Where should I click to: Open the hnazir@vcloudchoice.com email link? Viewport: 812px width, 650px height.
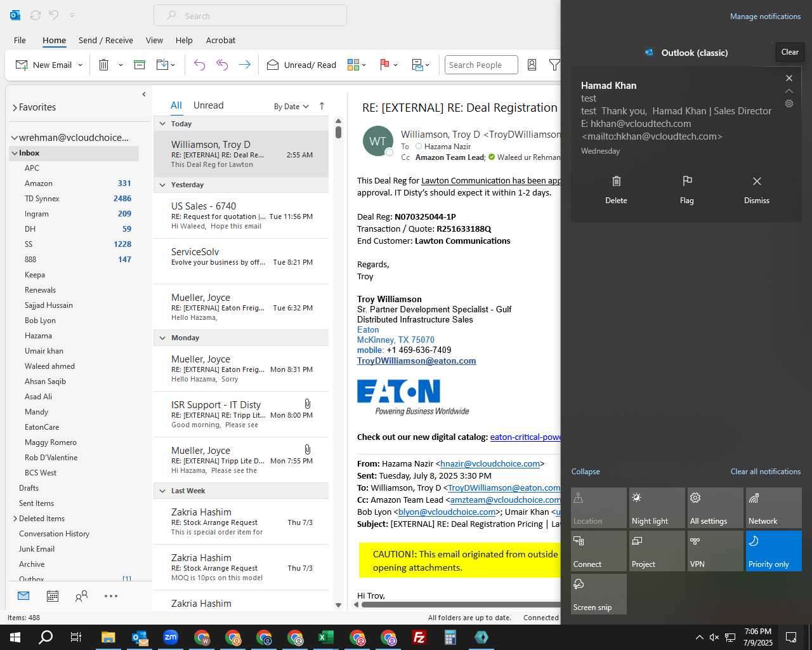490,464
